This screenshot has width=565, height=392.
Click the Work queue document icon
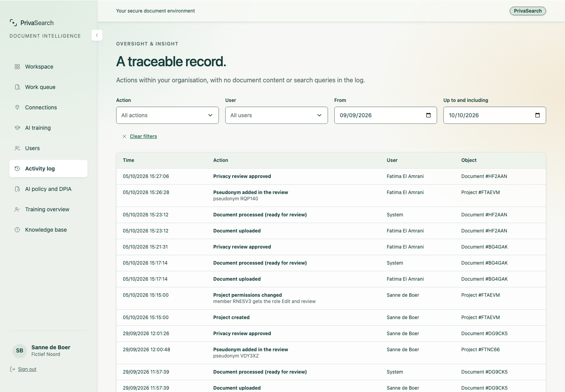[17, 87]
